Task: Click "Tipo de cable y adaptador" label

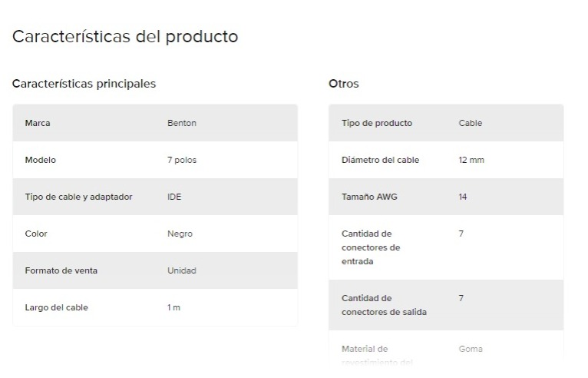Action: tap(78, 197)
